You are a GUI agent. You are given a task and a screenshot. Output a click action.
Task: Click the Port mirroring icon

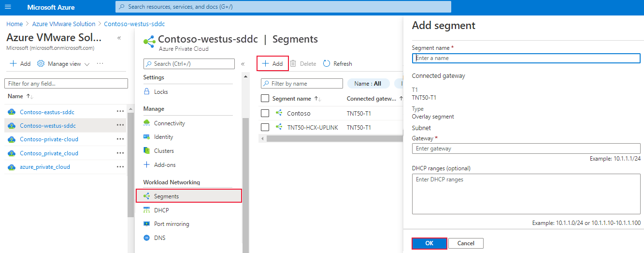tap(147, 224)
